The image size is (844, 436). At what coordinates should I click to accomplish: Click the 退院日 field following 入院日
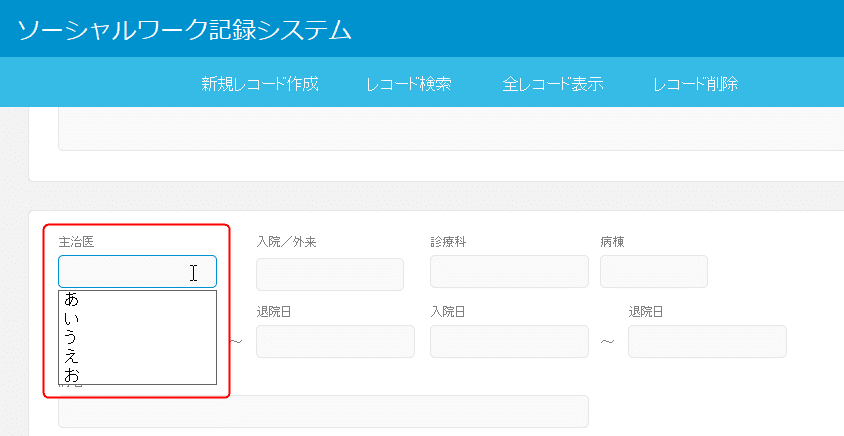[x=707, y=341]
